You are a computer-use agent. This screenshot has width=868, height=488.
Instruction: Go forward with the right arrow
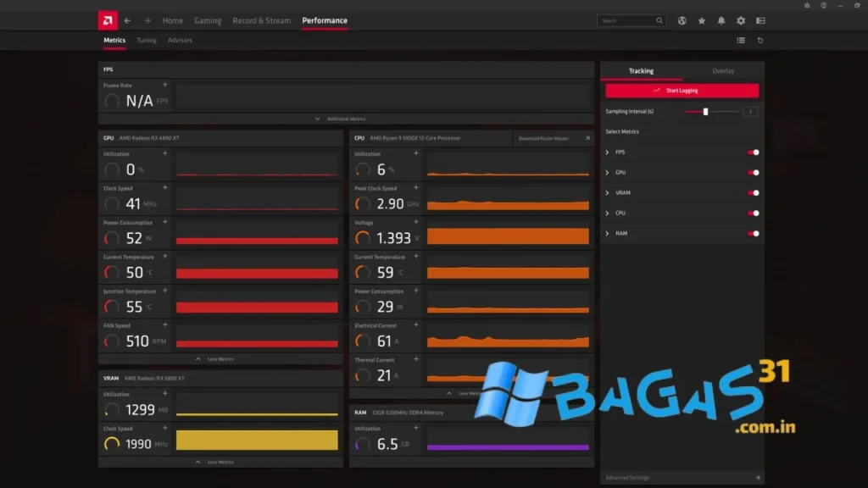[x=147, y=20]
